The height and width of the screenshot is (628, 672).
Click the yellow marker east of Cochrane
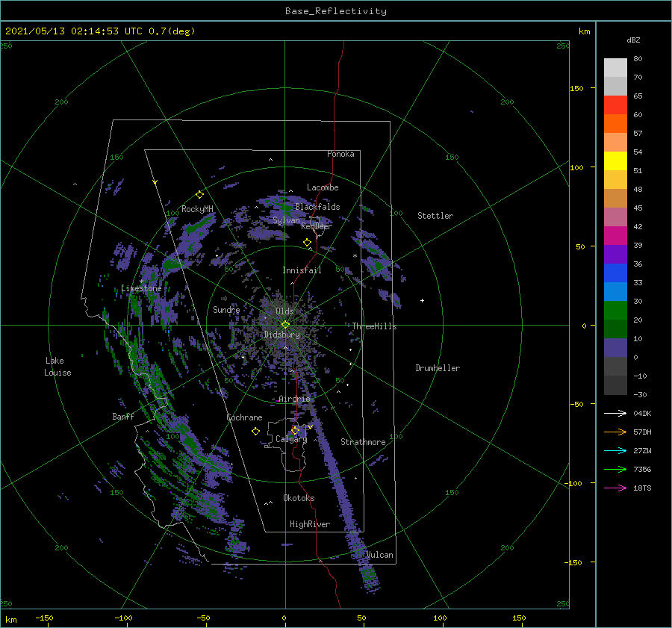pyautogui.click(x=255, y=431)
